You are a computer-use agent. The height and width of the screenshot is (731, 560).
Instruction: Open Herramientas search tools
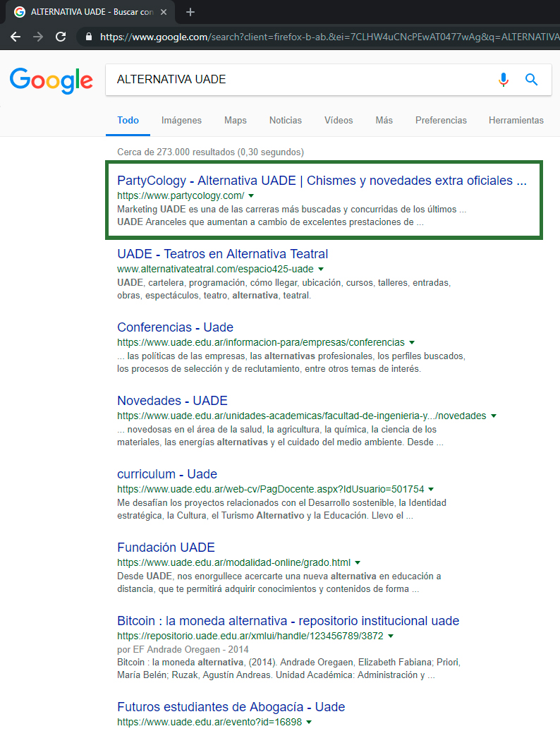pos(516,120)
